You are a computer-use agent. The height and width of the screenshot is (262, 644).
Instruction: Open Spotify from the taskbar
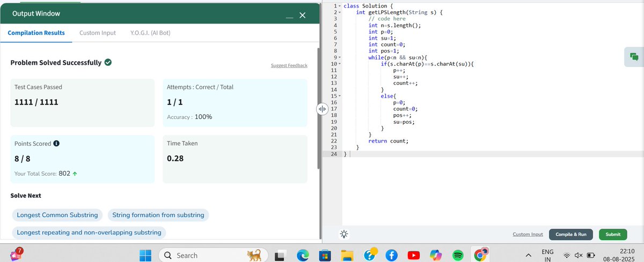(458, 256)
